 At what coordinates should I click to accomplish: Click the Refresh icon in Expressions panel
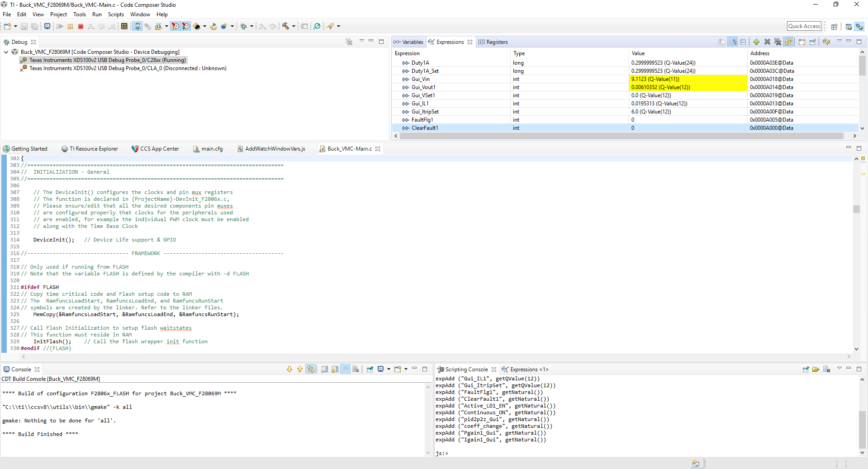[826, 42]
